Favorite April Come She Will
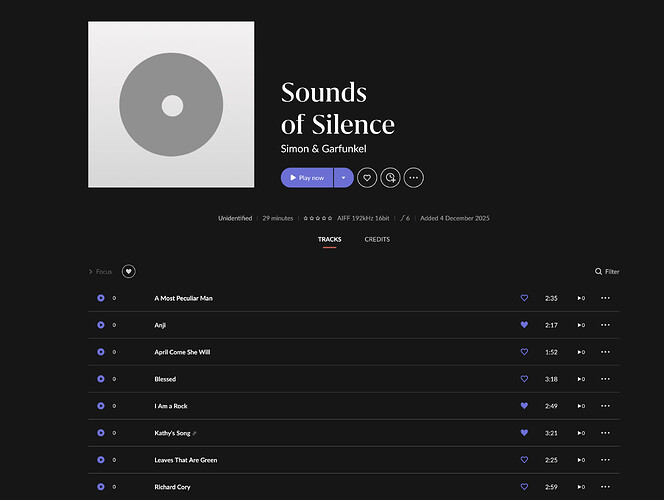The height and width of the screenshot is (500, 664). (x=524, y=352)
